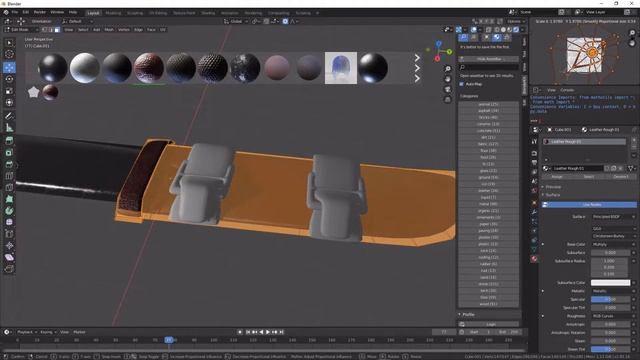Viewport: 640px width, 360px height.
Task: Select the Shrink/Fatten tool
Action: 9,246
